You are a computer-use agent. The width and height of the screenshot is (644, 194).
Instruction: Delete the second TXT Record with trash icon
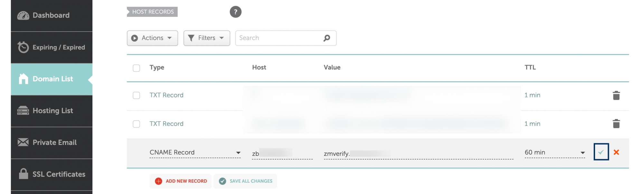point(616,124)
